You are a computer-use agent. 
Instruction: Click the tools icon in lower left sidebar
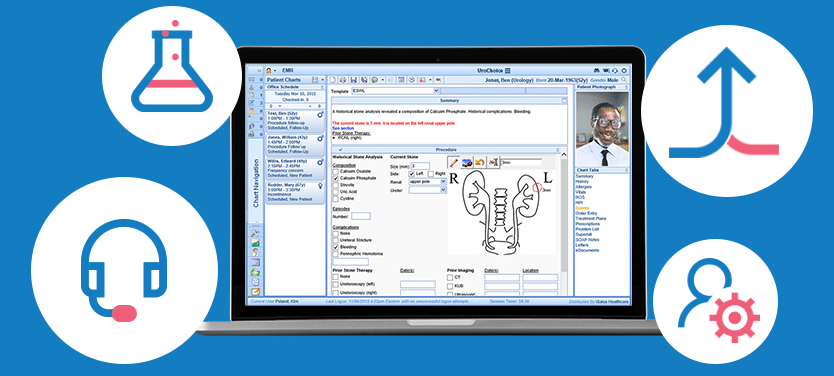click(255, 233)
